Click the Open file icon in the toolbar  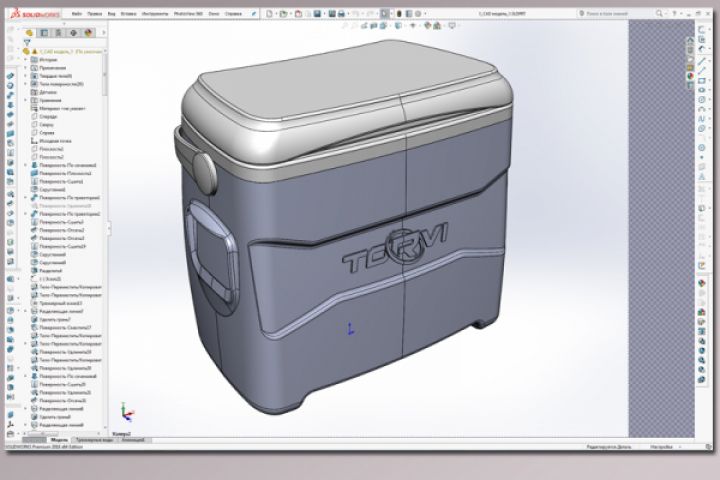click(x=284, y=14)
